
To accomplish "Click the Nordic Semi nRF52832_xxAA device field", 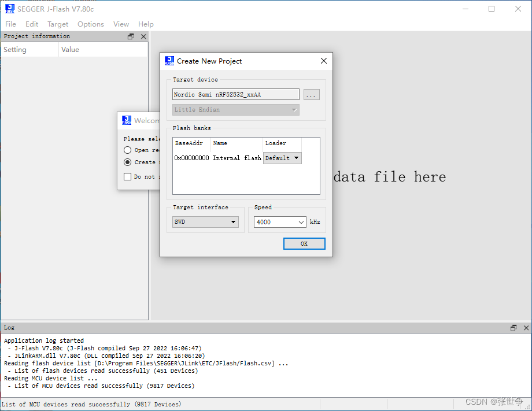I will point(235,94).
